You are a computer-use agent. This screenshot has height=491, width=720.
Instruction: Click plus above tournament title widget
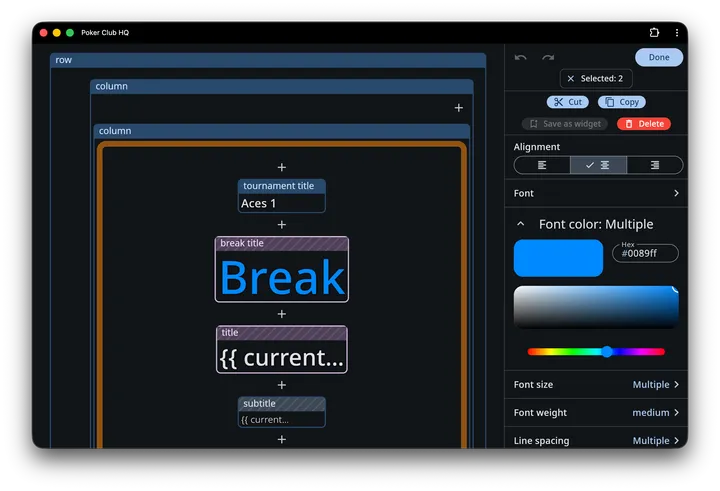coord(281,167)
